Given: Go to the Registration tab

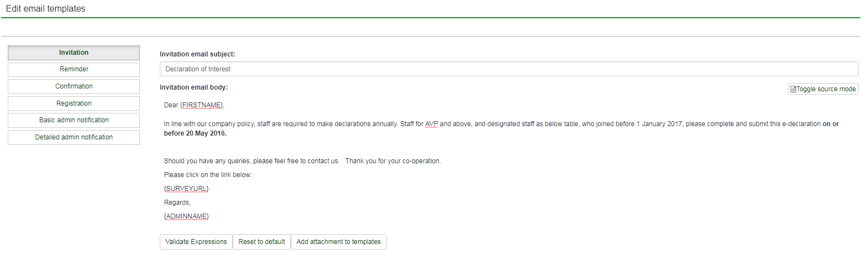Looking at the screenshot, I should [74, 103].
